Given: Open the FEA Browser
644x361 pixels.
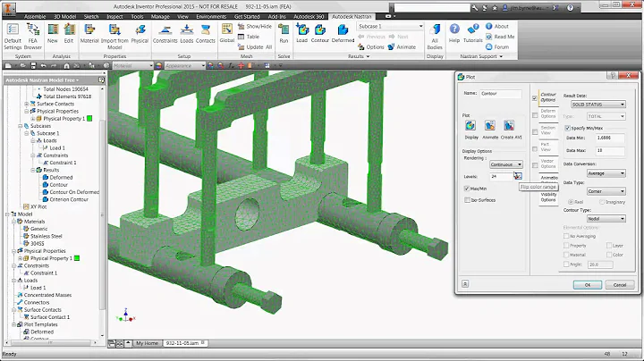Looking at the screenshot, I should 33,37.
